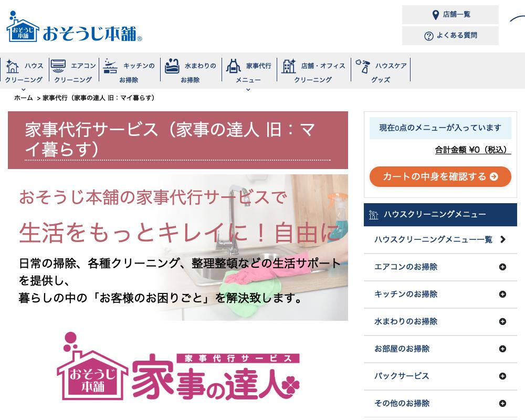
Task: Select the spray bottle icon for ハウスケアグッズ
Action: click(x=362, y=66)
